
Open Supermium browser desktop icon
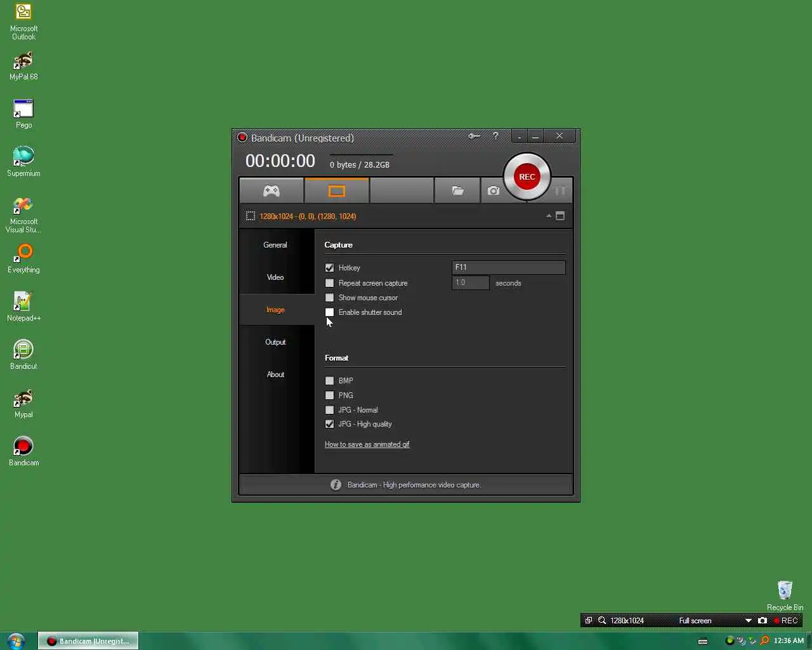click(23, 161)
